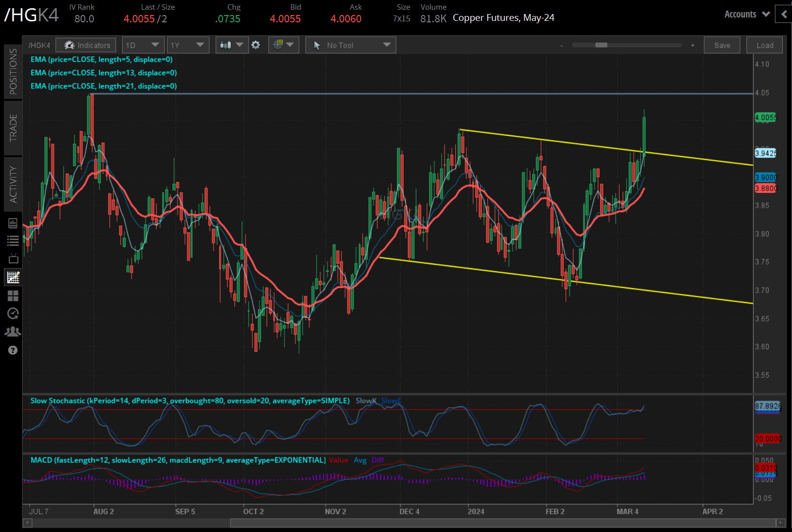Switch to the POSITIONS side tab

click(x=13, y=71)
